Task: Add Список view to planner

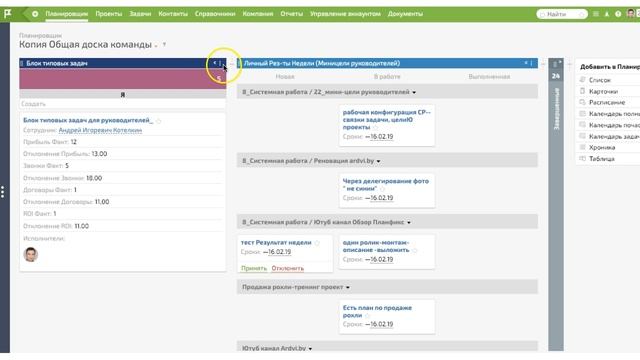Action: [x=599, y=80]
